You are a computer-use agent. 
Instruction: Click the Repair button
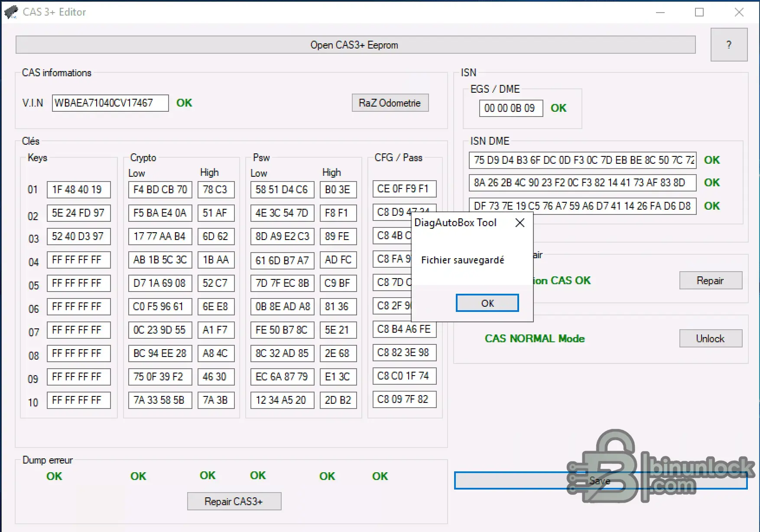click(711, 281)
